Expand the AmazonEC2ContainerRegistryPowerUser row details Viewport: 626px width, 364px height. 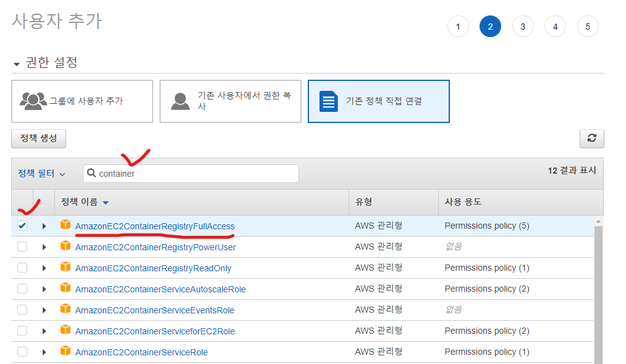[x=44, y=247]
